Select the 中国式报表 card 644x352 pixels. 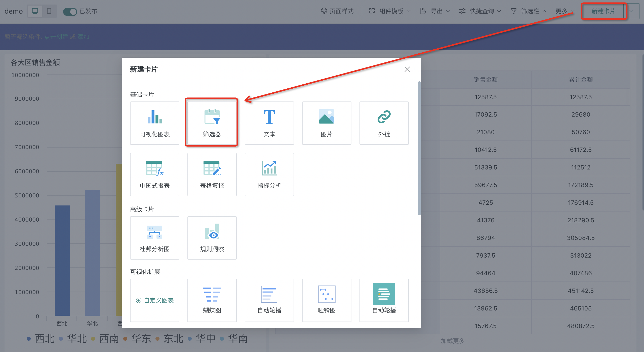(154, 174)
